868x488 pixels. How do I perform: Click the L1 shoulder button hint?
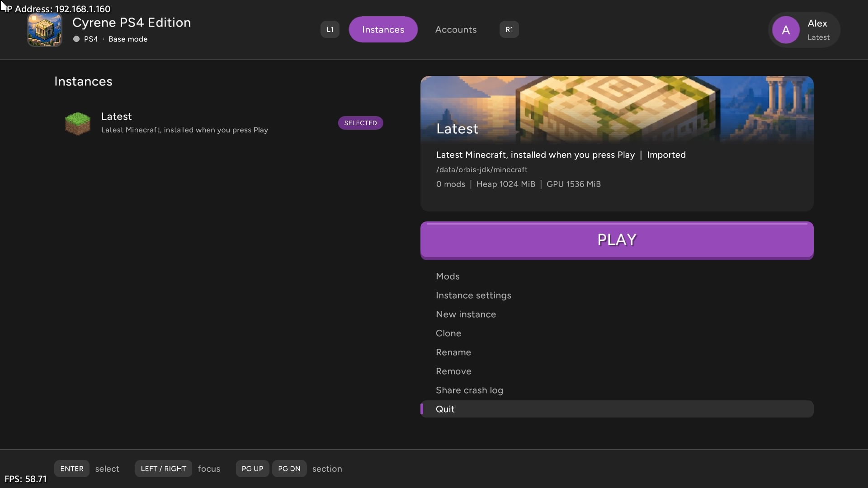(330, 30)
